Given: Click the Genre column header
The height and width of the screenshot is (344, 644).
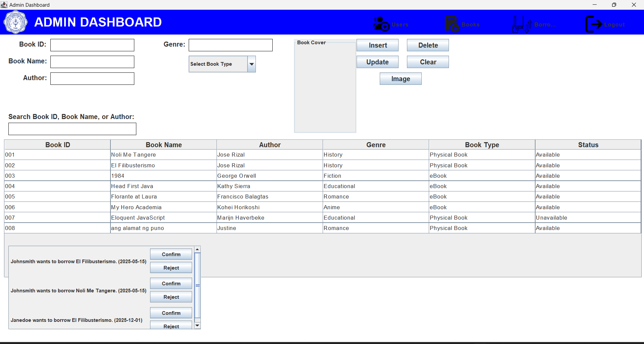Looking at the screenshot, I should [376, 145].
